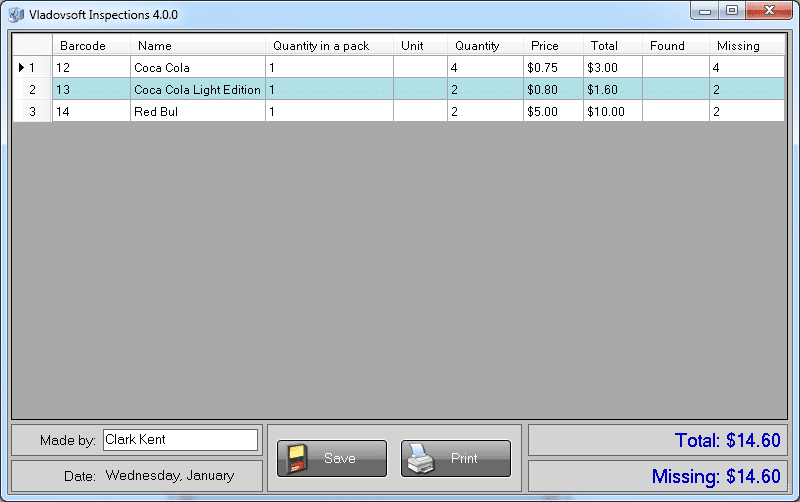Click the $5.00 price cell

click(x=552, y=112)
